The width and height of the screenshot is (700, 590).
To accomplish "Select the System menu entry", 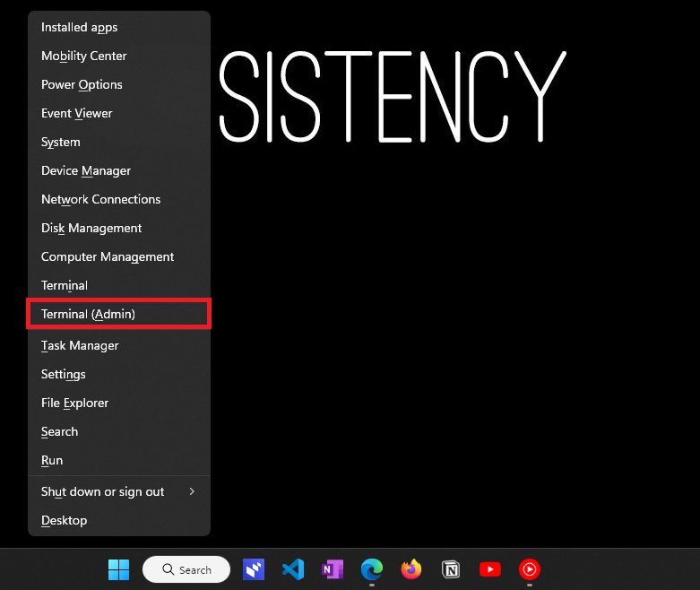I will point(119,142).
